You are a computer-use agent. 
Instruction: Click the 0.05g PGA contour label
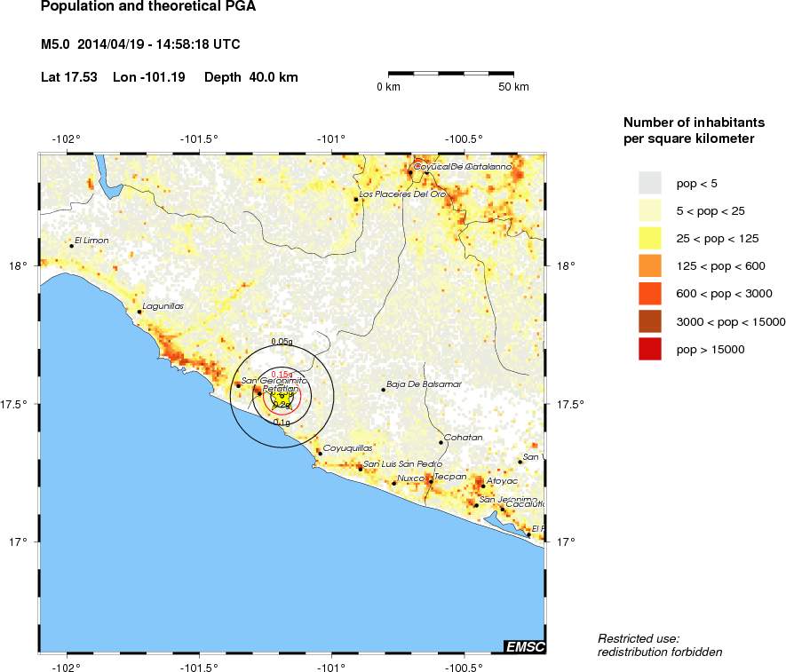(282, 342)
